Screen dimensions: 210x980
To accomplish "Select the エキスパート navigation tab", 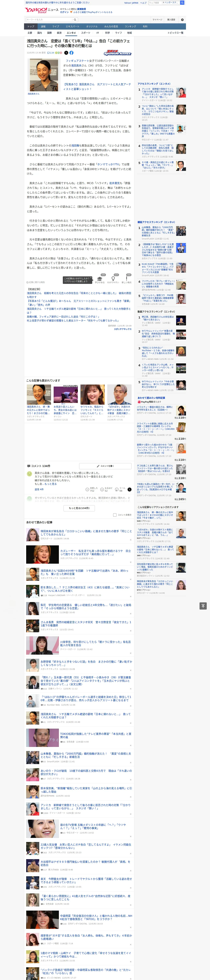I will click(72, 26).
